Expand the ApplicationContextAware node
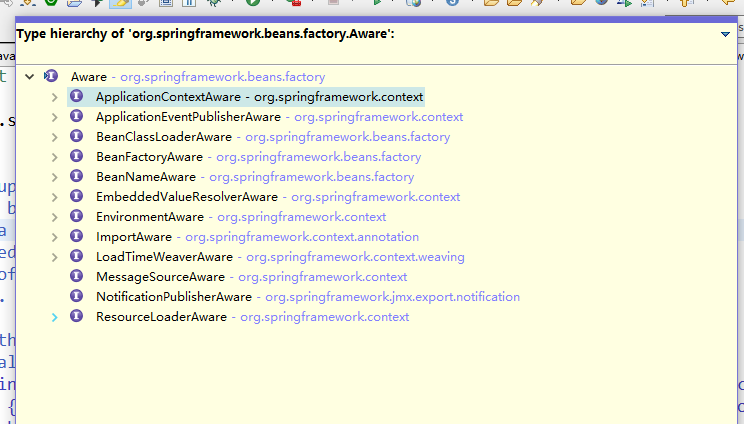 click(x=55, y=97)
